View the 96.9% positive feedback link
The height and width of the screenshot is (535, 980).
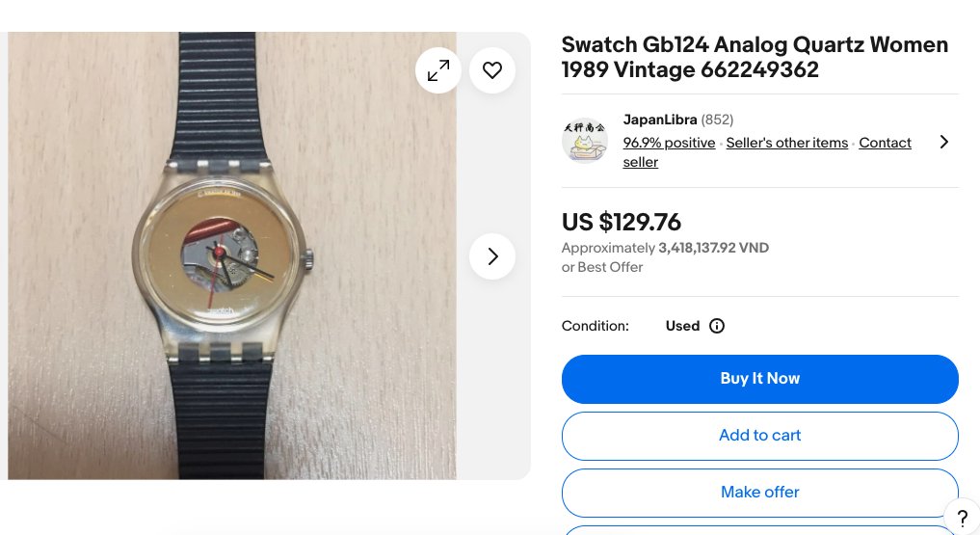[669, 143]
